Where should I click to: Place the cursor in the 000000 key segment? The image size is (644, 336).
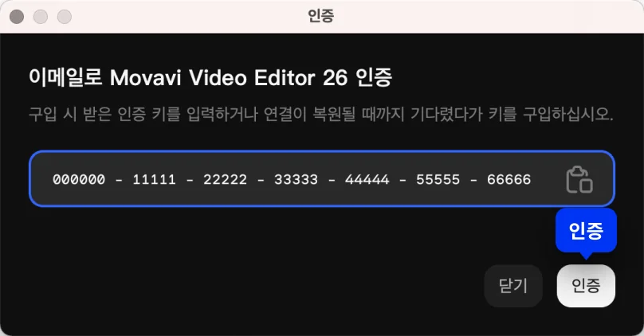[79, 179]
